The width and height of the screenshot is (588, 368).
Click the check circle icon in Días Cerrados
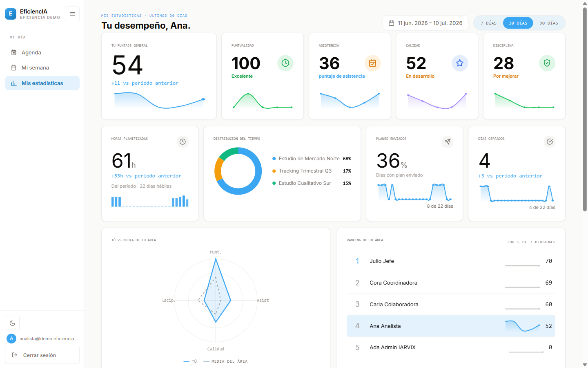click(550, 141)
